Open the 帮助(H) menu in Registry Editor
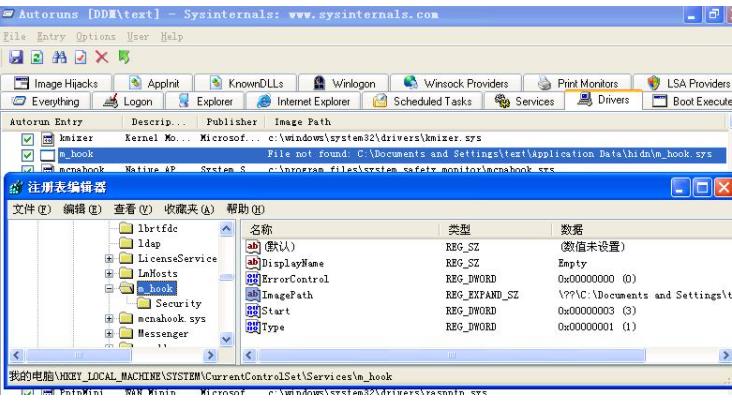 (246, 209)
